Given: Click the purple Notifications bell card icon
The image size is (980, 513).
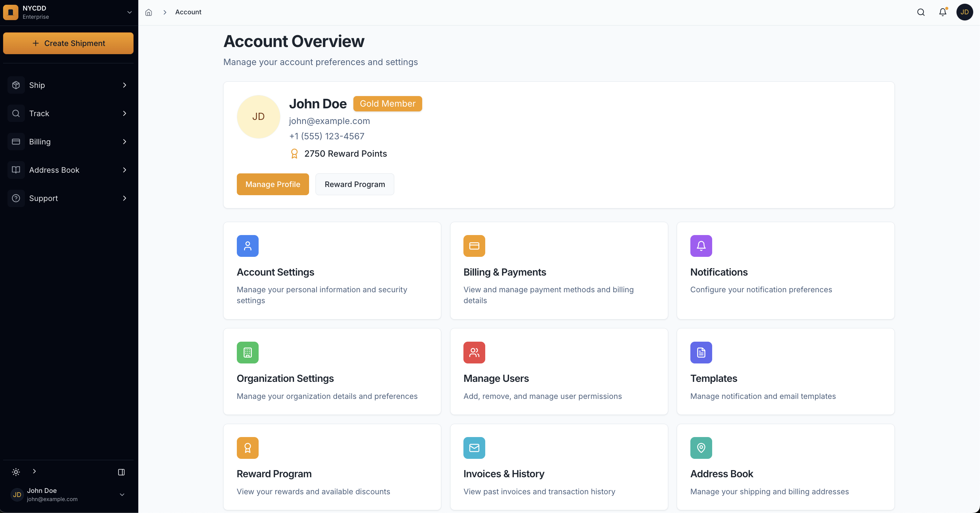Looking at the screenshot, I should [x=701, y=246].
